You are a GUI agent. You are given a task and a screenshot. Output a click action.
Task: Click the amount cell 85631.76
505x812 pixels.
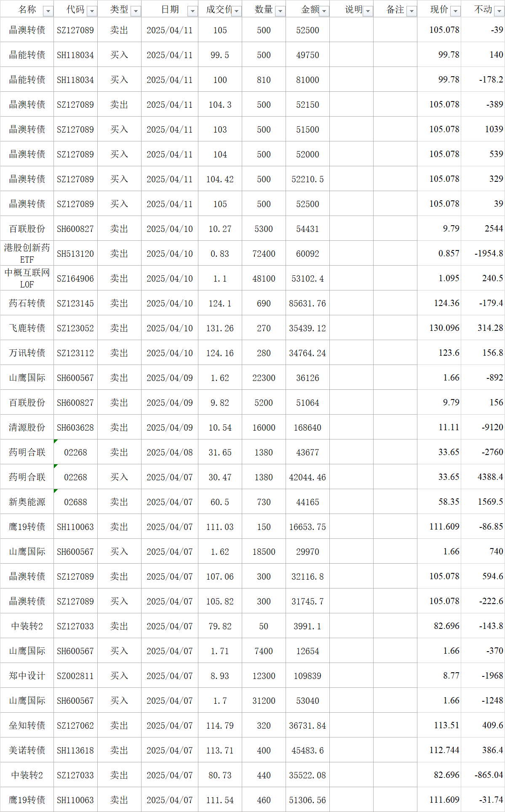click(x=307, y=303)
